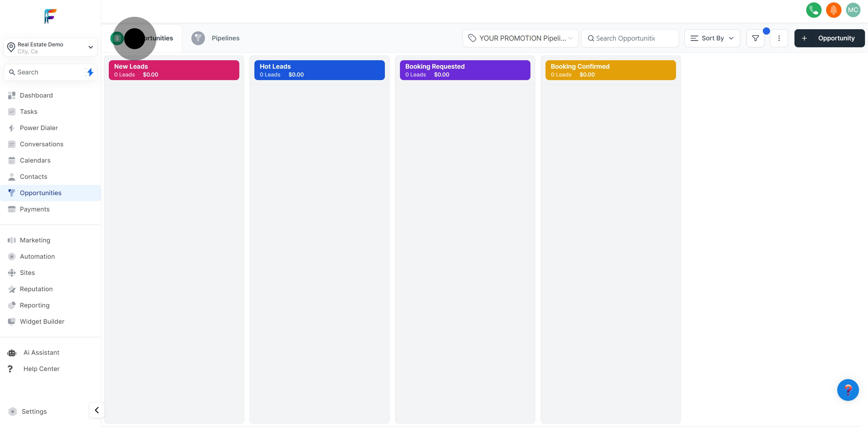Open the MC user avatar menu
Image resolution: width=868 pixels, height=427 pixels.
[x=853, y=10]
